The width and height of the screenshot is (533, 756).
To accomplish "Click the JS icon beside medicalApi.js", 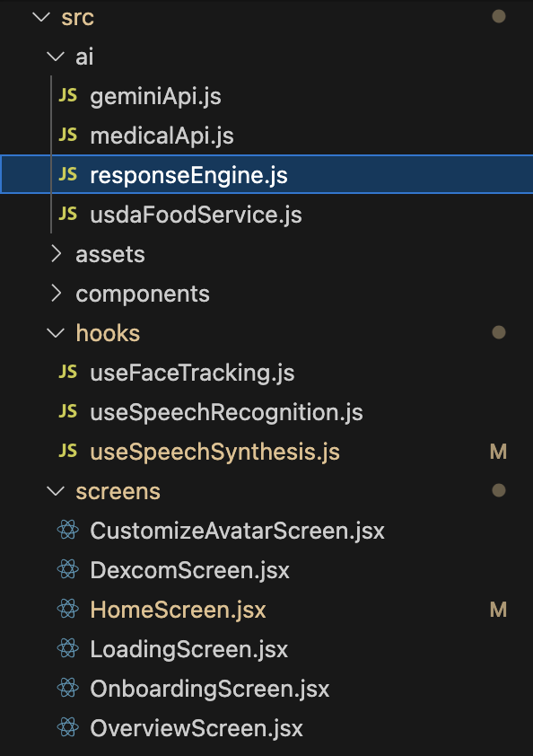I will click(x=68, y=135).
